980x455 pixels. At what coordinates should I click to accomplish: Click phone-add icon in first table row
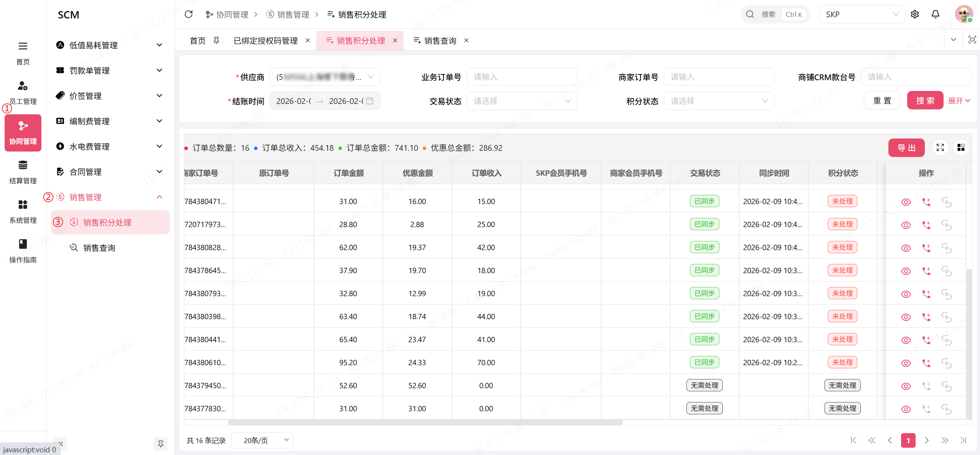(x=926, y=202)
